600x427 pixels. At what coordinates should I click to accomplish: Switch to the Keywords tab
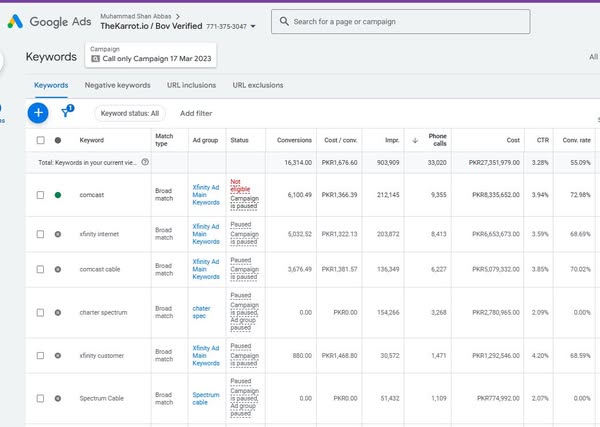tap(51, 85)
